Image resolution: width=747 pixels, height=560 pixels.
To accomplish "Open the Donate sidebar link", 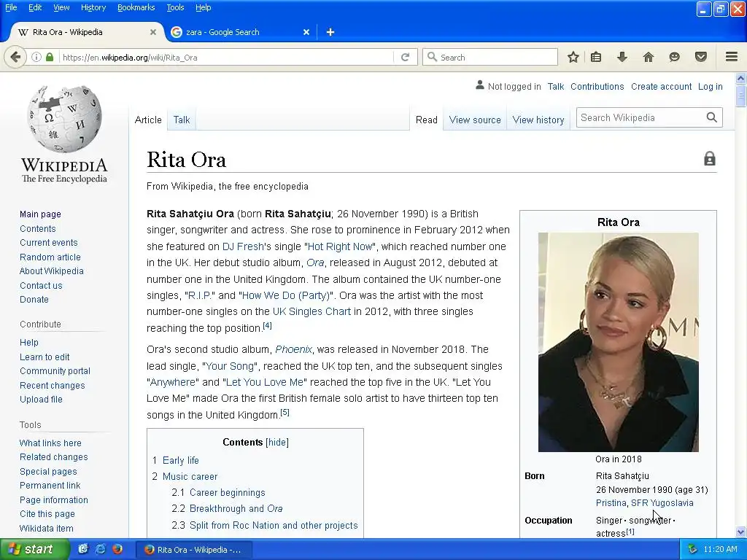I will pyautogui.click(x=34, y=300).
